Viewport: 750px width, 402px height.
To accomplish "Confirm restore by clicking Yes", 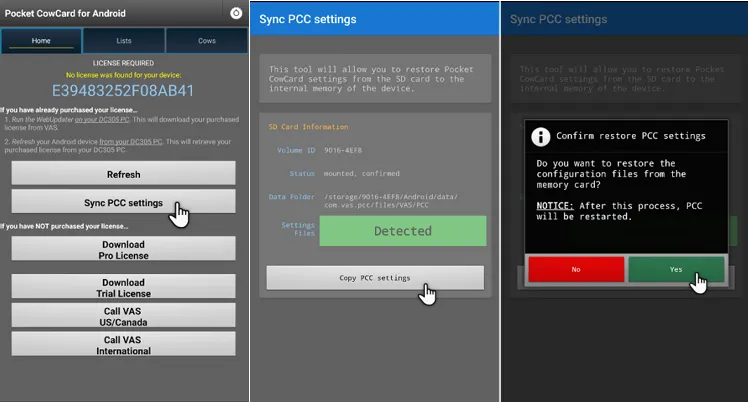I will (x=676, y=269).
